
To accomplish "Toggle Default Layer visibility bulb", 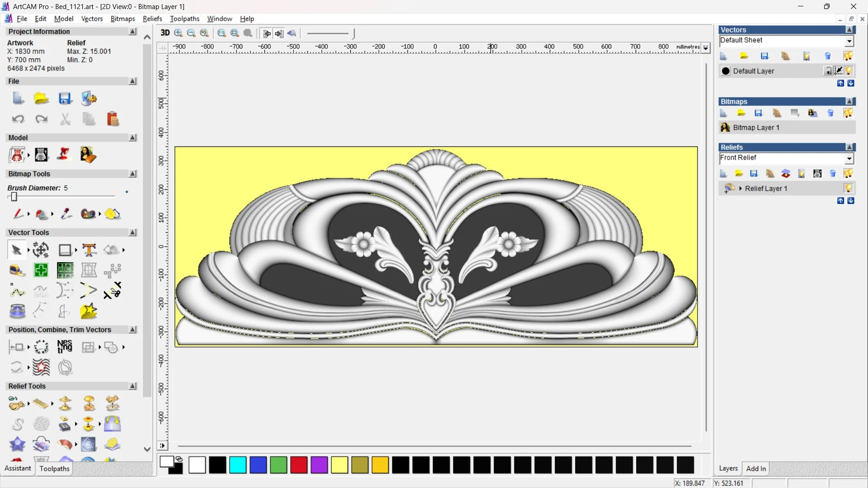I will tap(849, 71).
